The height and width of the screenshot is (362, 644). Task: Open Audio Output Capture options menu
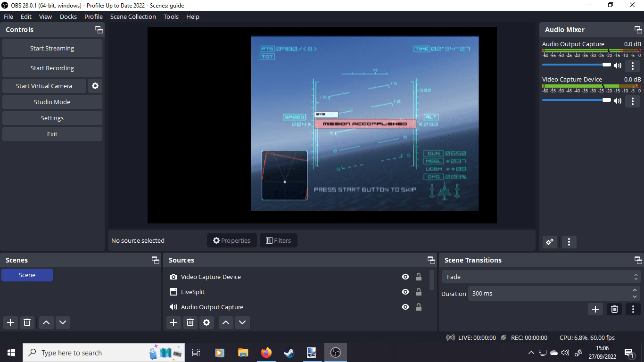[x=633, y=66]
